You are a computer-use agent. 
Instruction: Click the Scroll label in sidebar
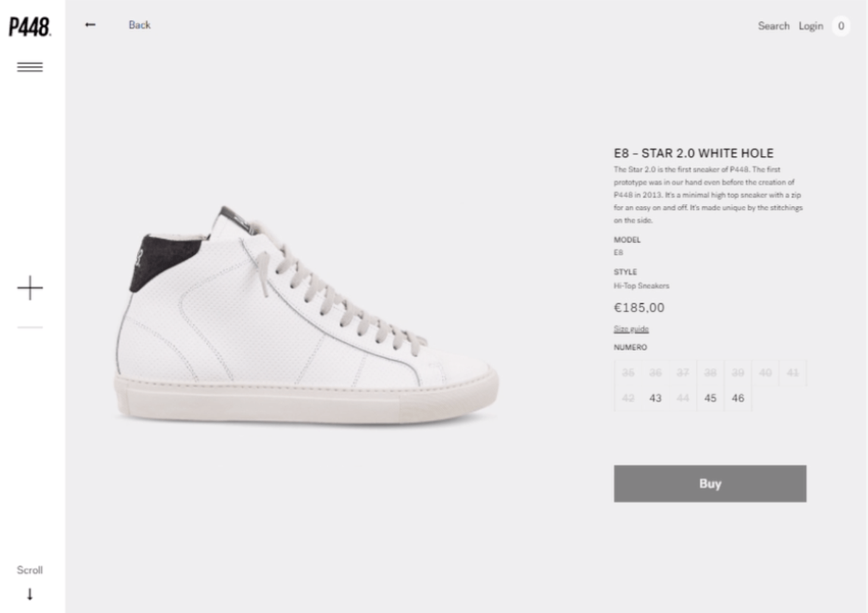[x=30, y=570]
